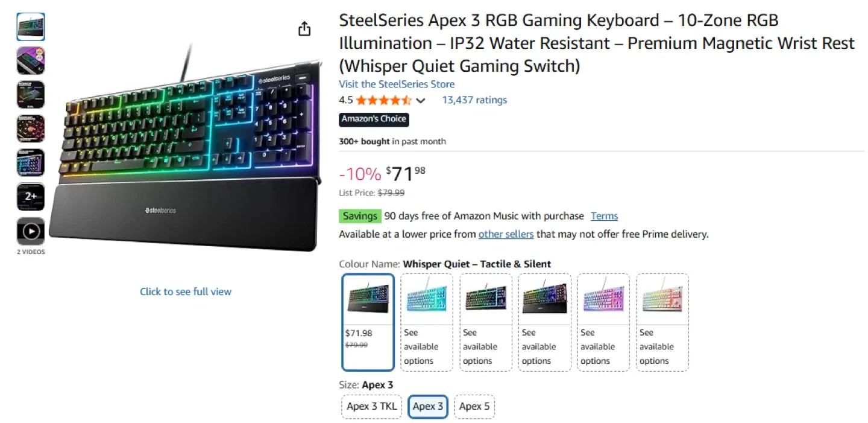Click the strikethrough list price text

pos(391,192)
